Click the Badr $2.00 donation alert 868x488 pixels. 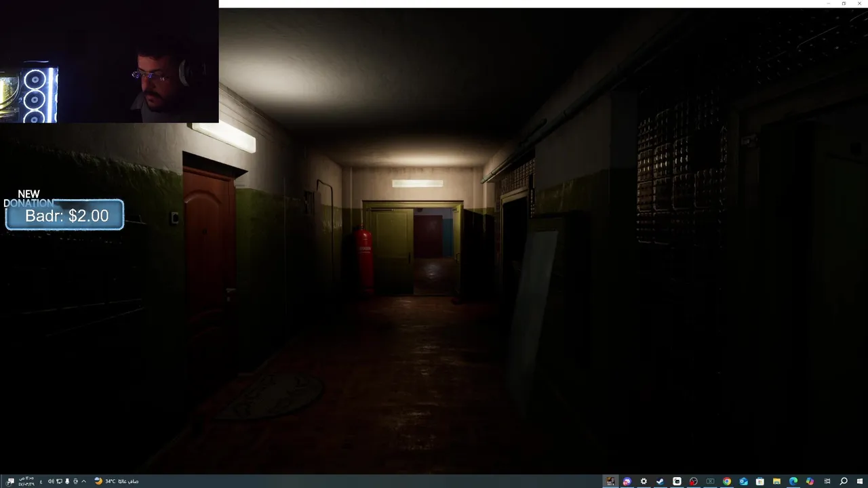tap(64, 215)
